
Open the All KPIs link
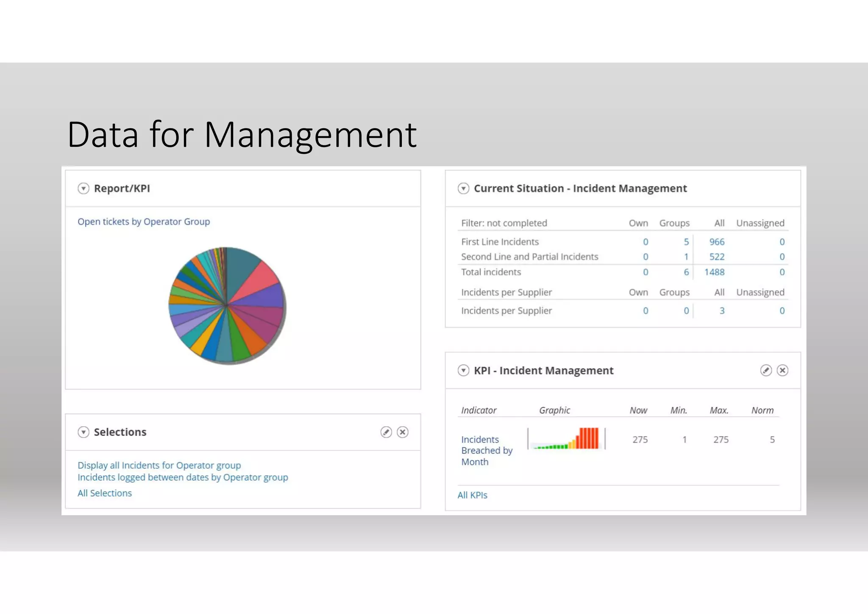click(x=472, y=495)
